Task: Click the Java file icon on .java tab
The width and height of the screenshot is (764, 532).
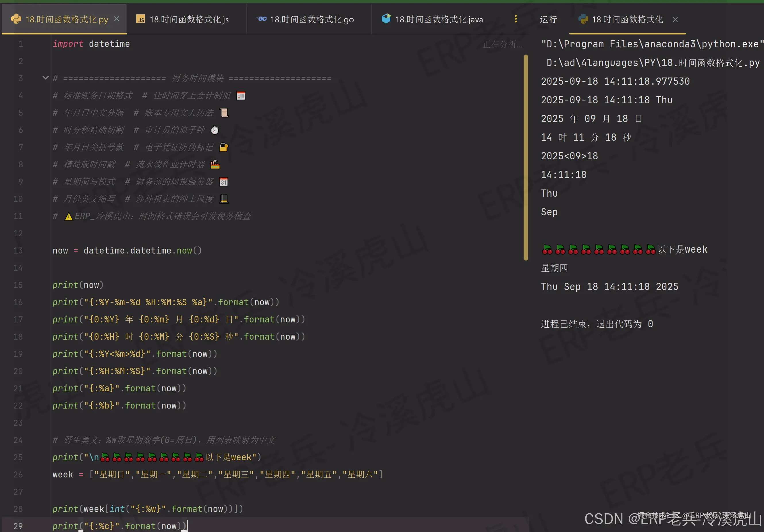Action: click(x=386, y=19)
